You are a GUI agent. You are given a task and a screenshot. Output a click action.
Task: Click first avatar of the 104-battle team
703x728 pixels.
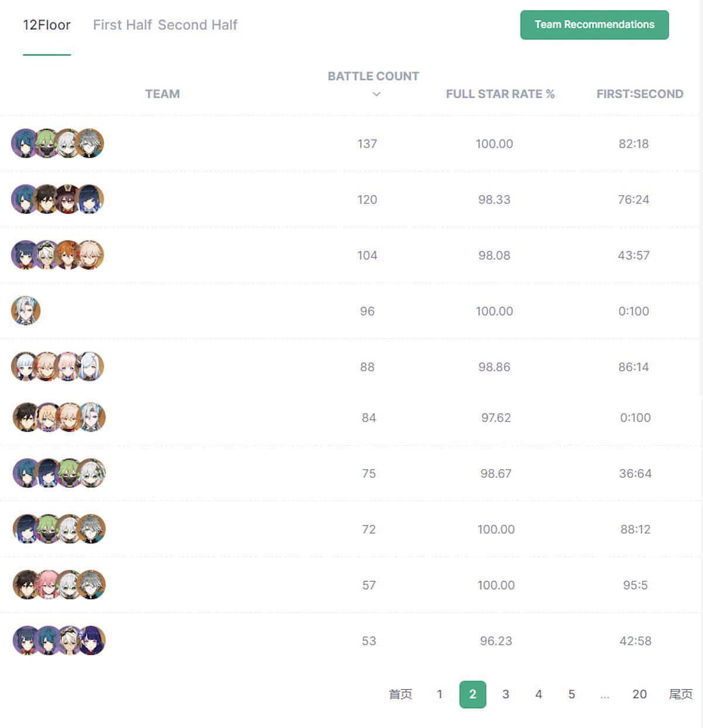(25, 255)
